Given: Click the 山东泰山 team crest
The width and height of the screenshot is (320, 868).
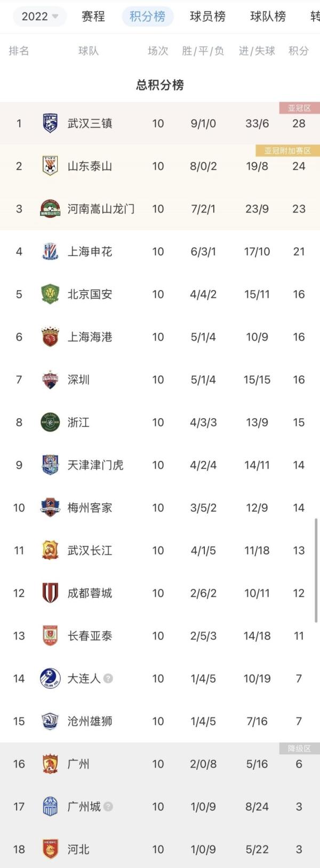Looking at the screenshot, I should [x=50, y=166].
